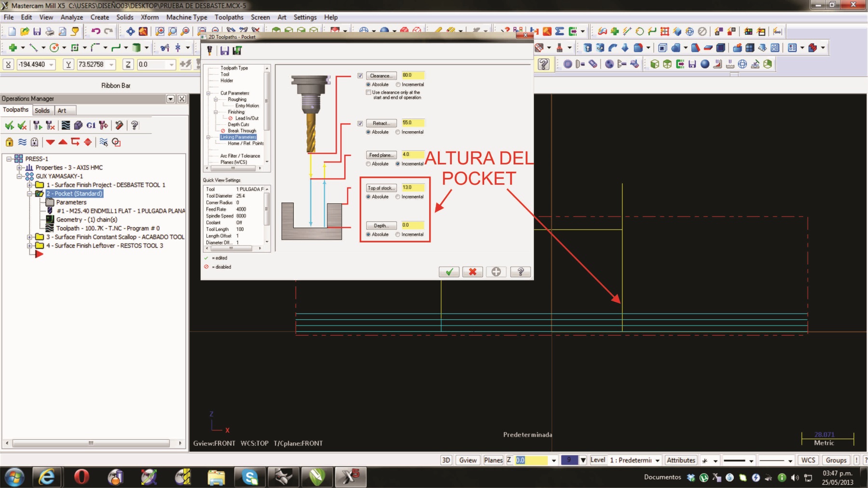
Task: Click the Print icon in main toolbar
Action: tap(50, 32)
